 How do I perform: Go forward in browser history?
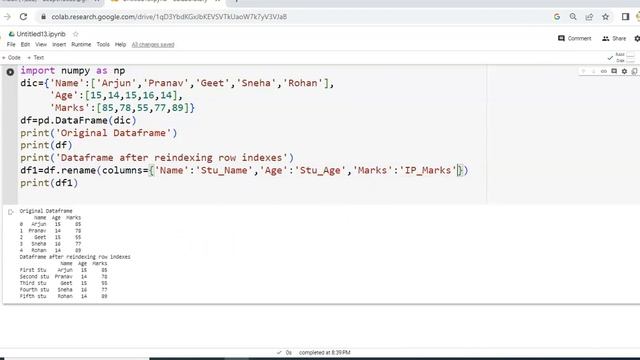7,17
